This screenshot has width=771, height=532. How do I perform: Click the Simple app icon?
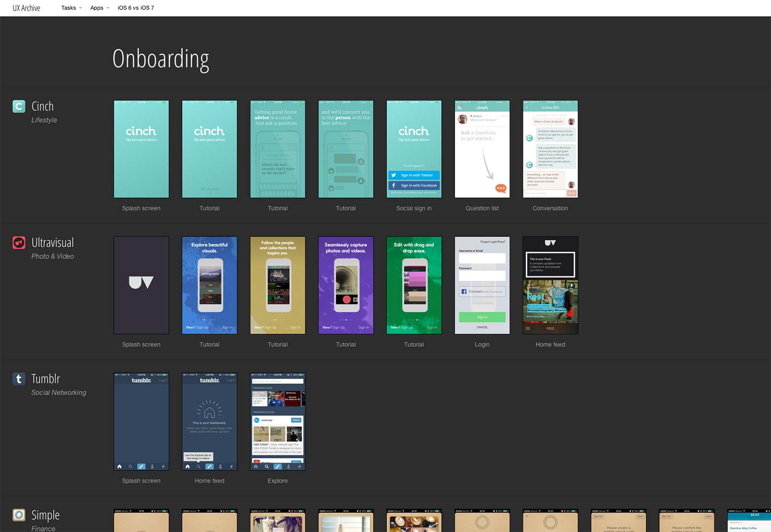point(19,515)
